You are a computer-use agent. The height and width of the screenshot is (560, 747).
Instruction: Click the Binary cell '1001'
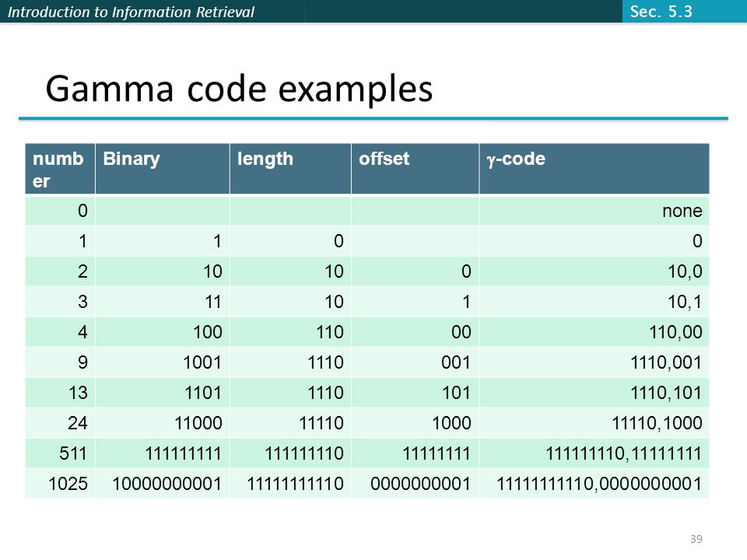(163, 362)
